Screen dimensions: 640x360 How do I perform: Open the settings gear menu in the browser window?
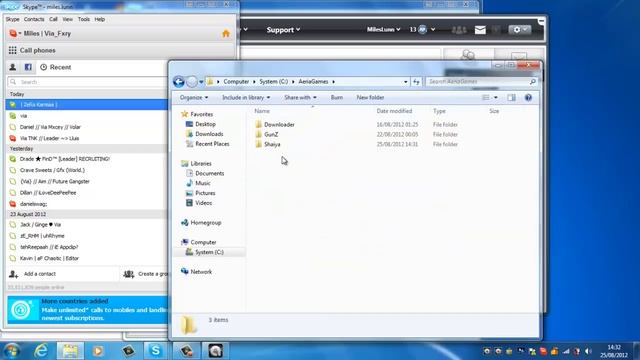coord(519,30)
